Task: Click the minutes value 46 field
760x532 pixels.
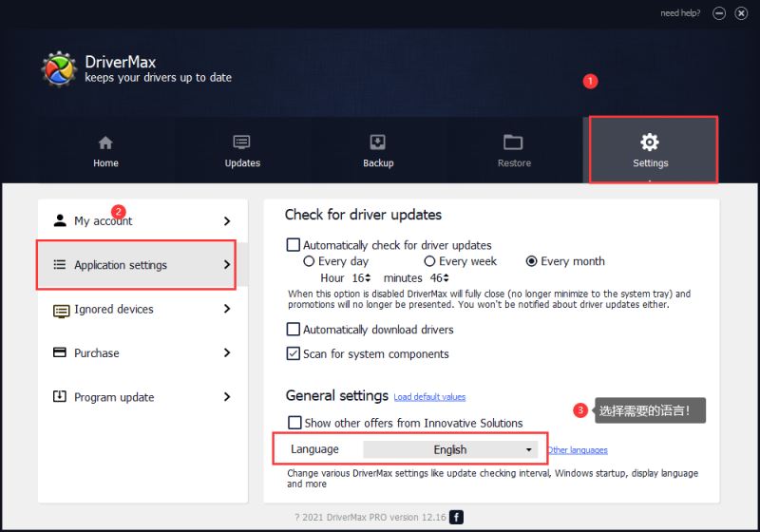Action: pos(436,277)
